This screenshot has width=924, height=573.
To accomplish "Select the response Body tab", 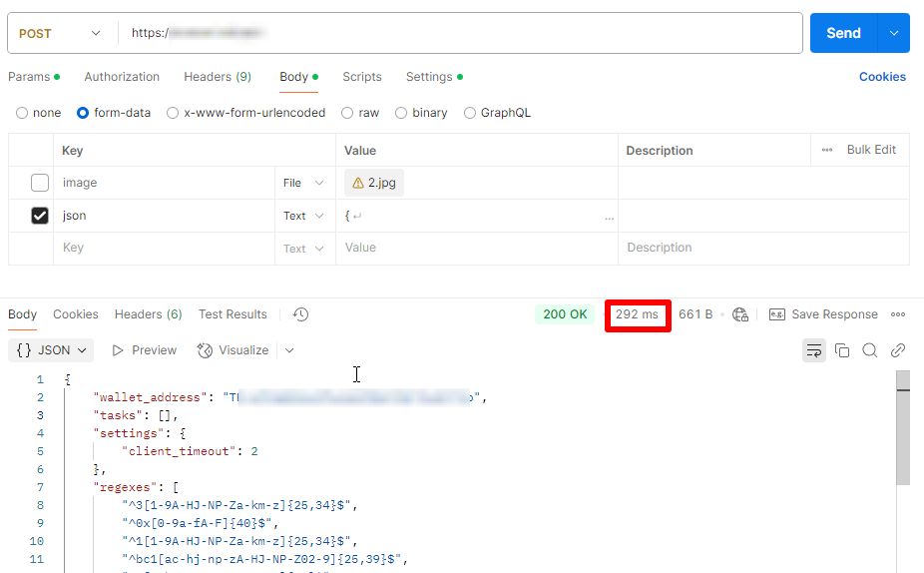I will [22, 314].
